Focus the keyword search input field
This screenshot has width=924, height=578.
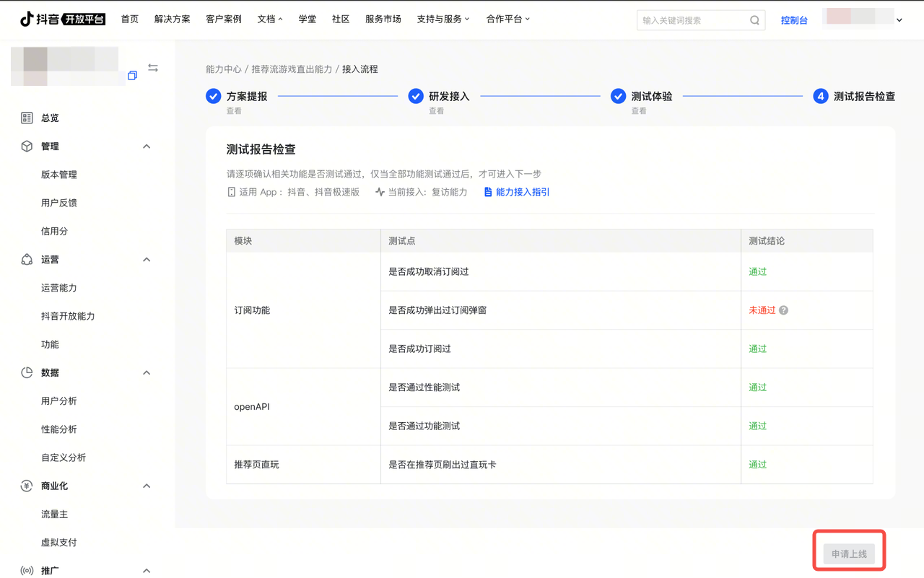pyautogui.click(x=693, y=20)
